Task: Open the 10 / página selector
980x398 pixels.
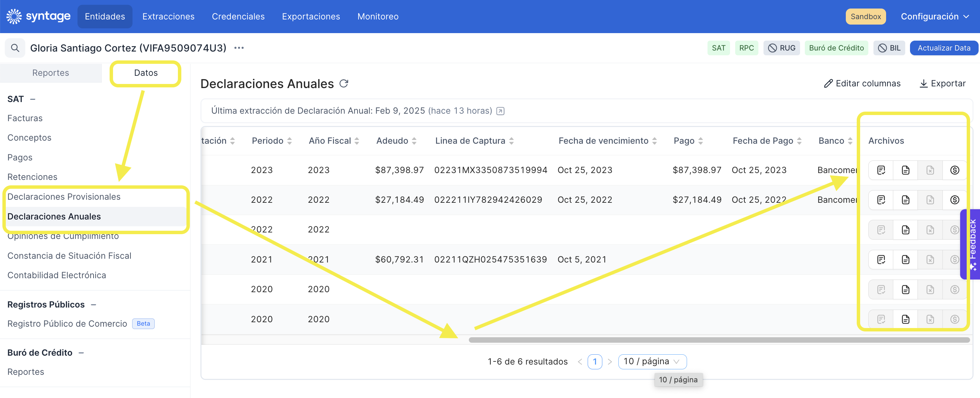Action: pos(652,361)
